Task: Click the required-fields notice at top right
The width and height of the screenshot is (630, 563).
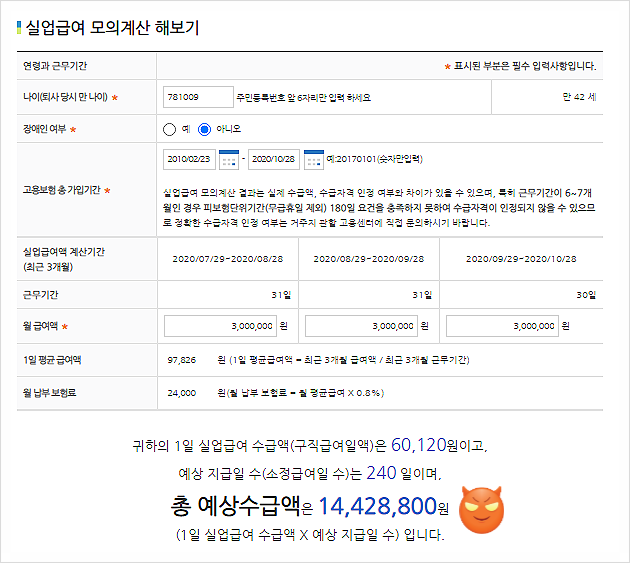Action: coord(520,66)
